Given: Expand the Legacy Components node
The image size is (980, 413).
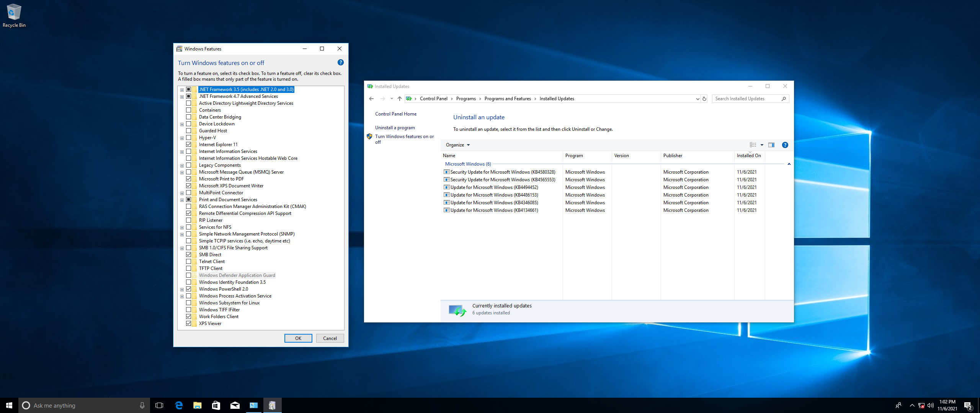Looking at the screenshot, I should (182, 166).
